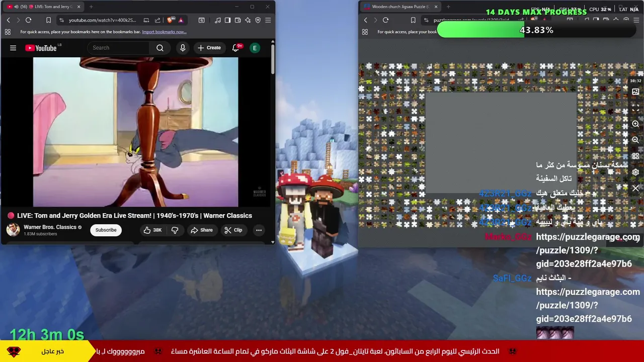Start voice search with the microphone icon

183,48
